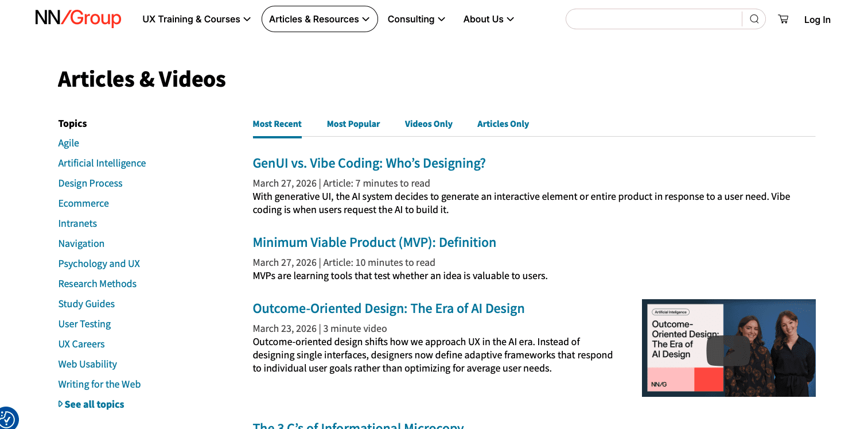
Task: Click the Outcome-Oriented Design video thumbnail
Action: [728, 347]
